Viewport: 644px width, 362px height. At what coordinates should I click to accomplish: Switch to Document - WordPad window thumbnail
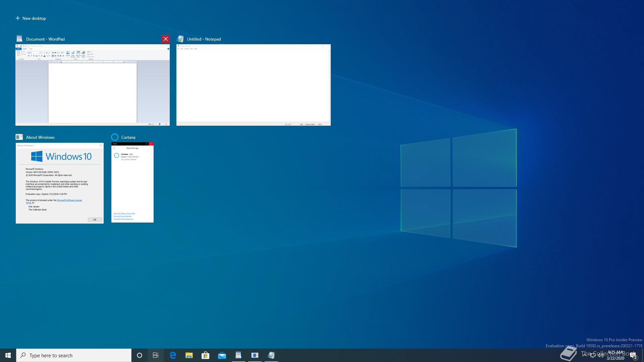93,85
